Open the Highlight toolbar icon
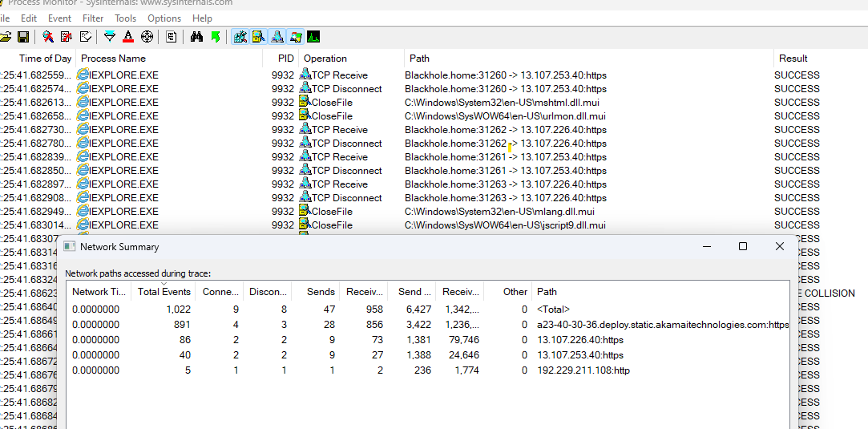The image size is (868, 429). point(128,37)
